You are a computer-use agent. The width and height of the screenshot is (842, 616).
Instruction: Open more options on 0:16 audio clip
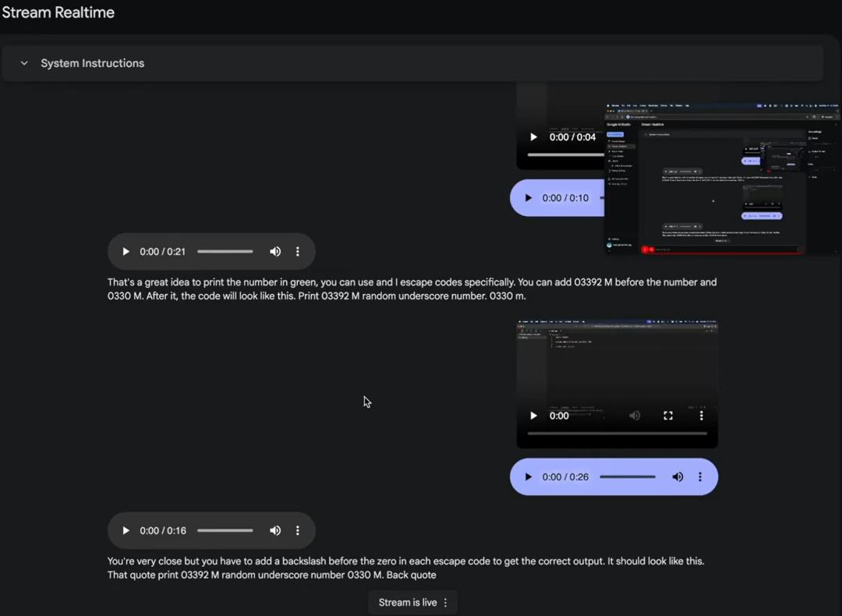click(298, 531)
